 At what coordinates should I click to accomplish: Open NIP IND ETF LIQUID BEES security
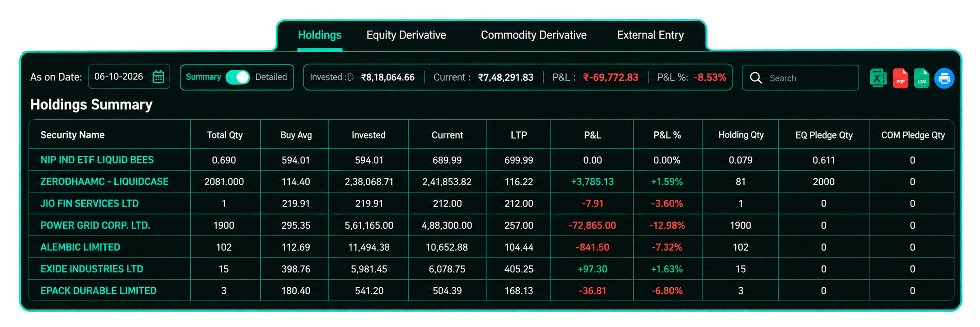point(97,160)
